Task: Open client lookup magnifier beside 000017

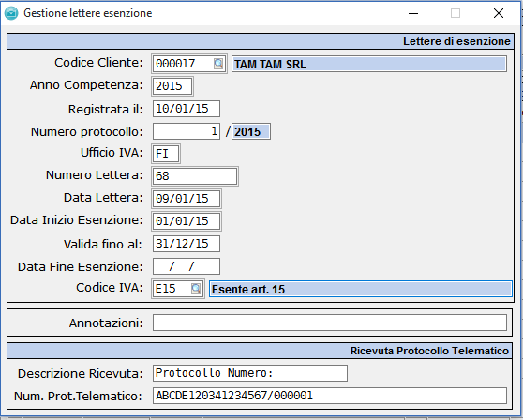Action: 218,64
